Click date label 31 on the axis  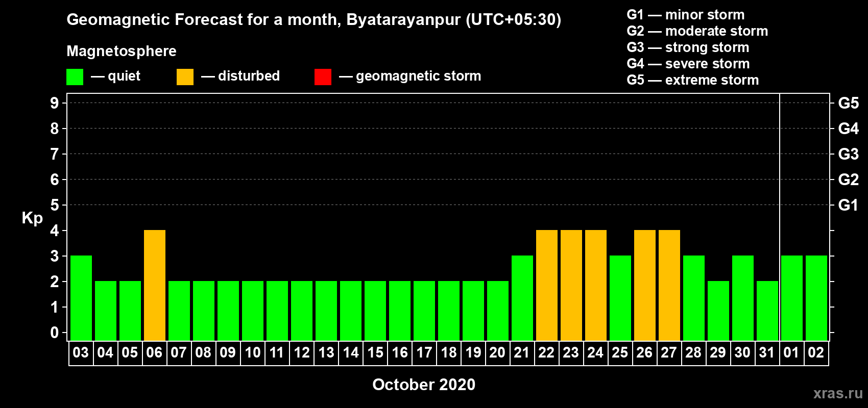[x=767, y=352]
